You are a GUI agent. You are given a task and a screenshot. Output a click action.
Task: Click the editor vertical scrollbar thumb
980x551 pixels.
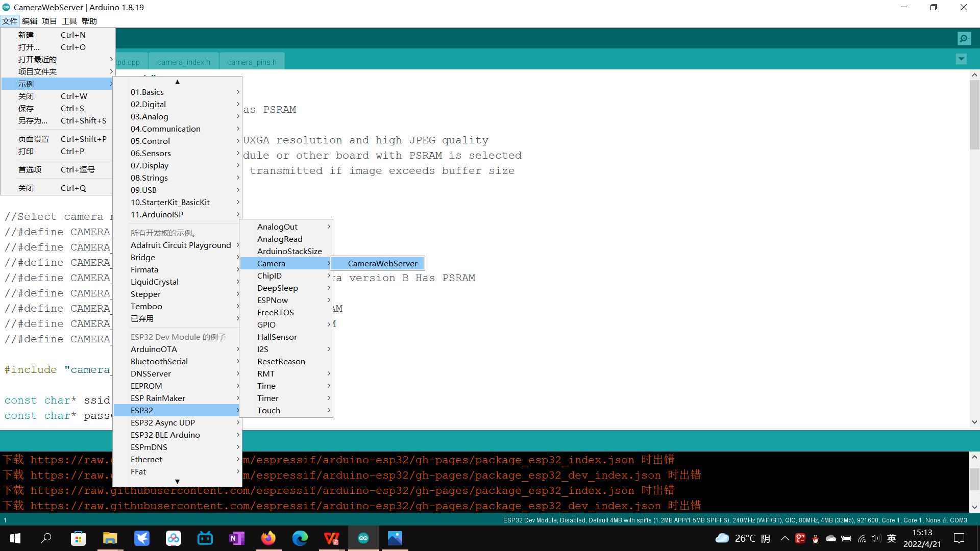[974, 115]
